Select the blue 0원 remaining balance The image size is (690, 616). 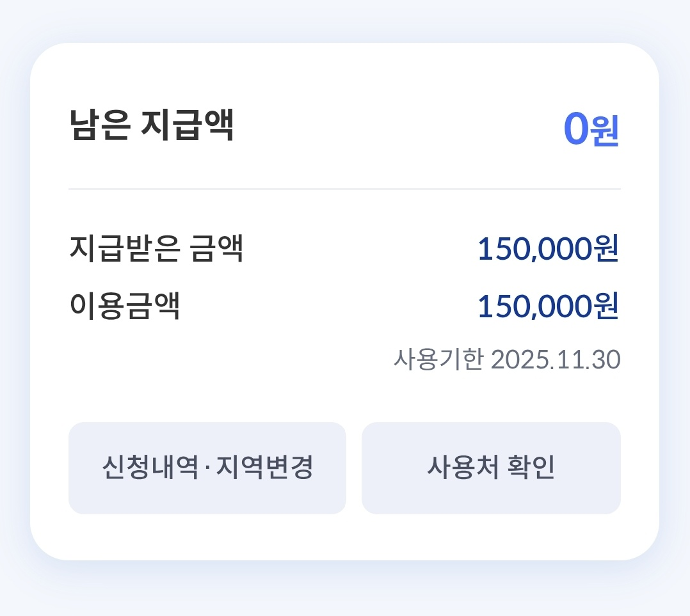pyautogui.click(x=591, y=129)
